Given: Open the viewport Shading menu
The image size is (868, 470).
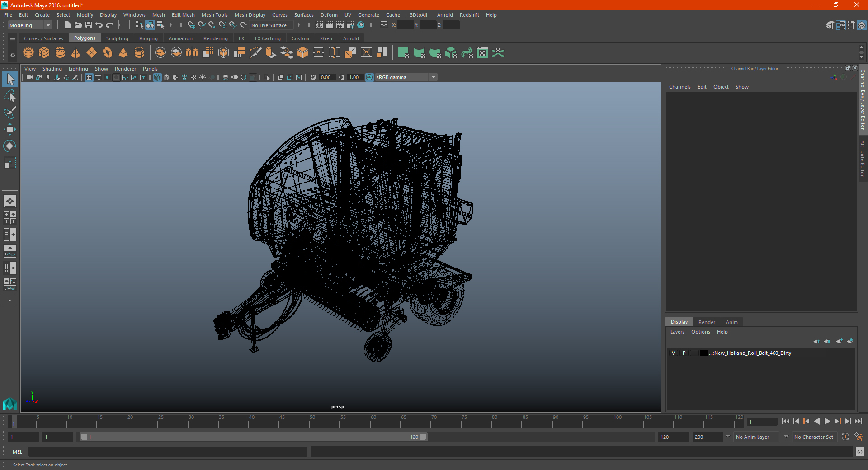Looking at the screenshot, I should [52, 69].
